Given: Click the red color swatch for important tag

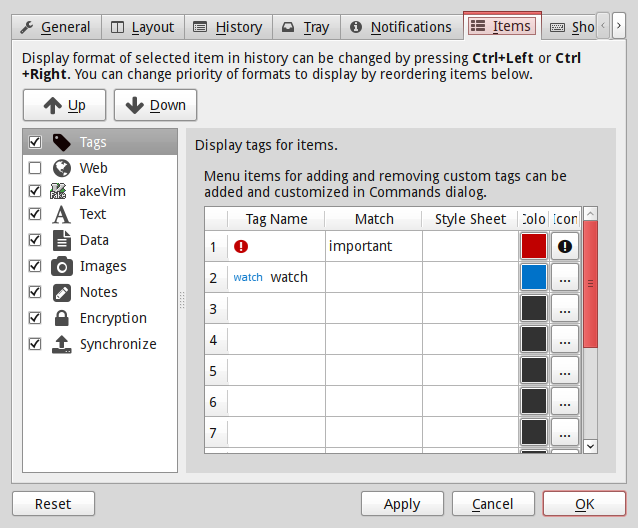Looking at the screenshot, I should point(534,246).
